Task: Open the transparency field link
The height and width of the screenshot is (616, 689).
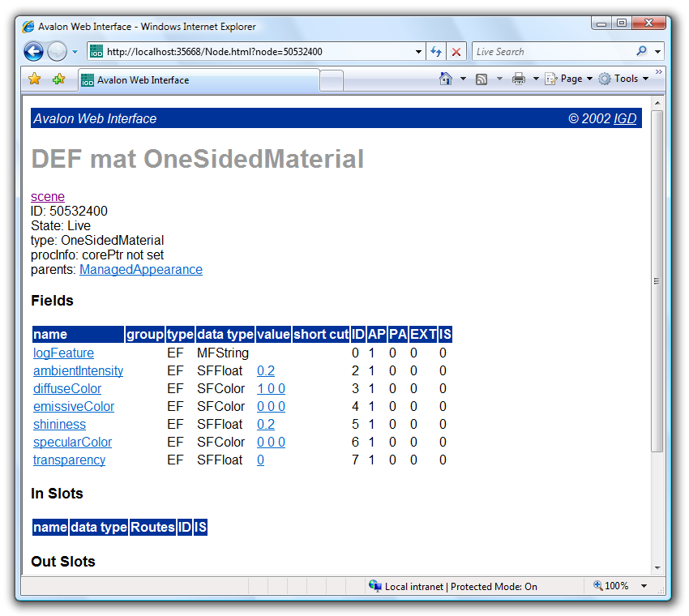Action: click(x=70, y=460)
